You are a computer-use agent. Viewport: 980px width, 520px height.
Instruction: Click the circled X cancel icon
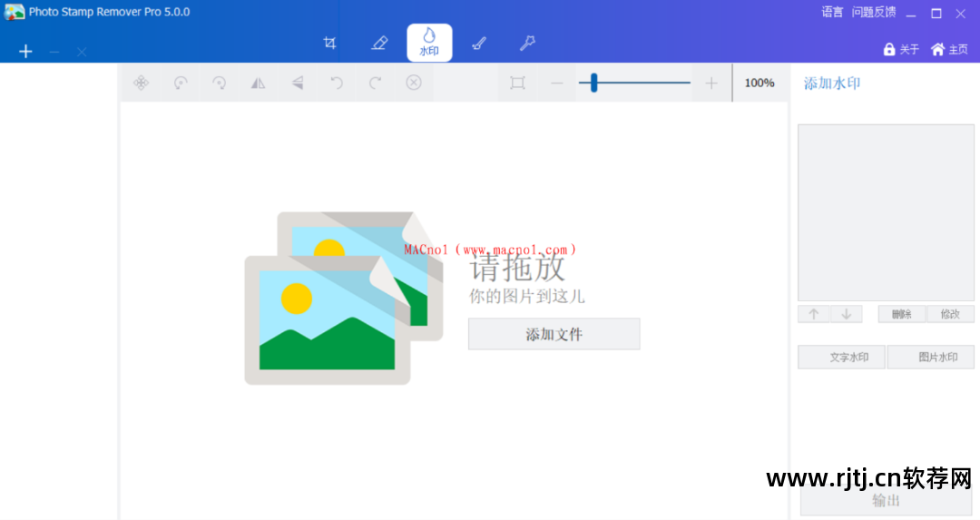pyautogui.click(x=414, y=83)
